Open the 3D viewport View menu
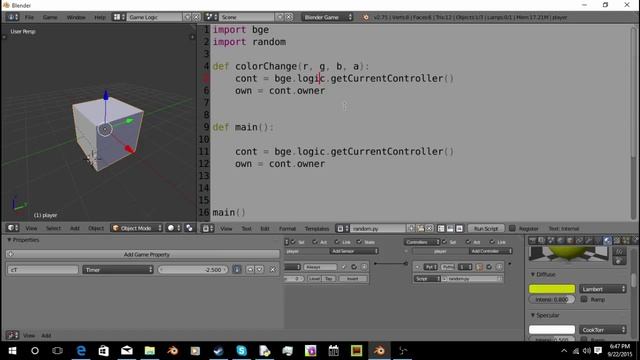 31,229
